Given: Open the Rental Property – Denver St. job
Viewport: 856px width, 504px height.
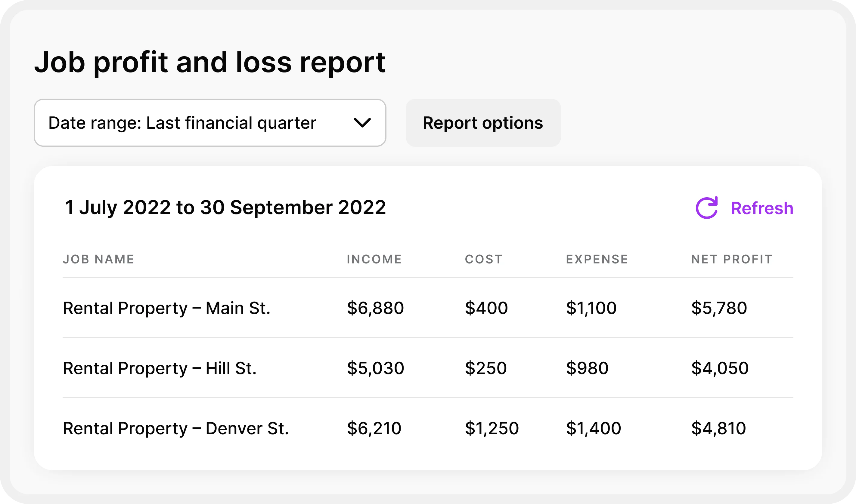Looking at the screenshot, I should [176, 428].
